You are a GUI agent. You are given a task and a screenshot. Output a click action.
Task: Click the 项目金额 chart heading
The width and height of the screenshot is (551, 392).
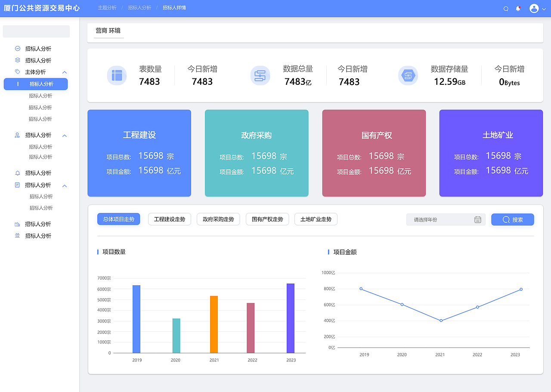(345, 252)
